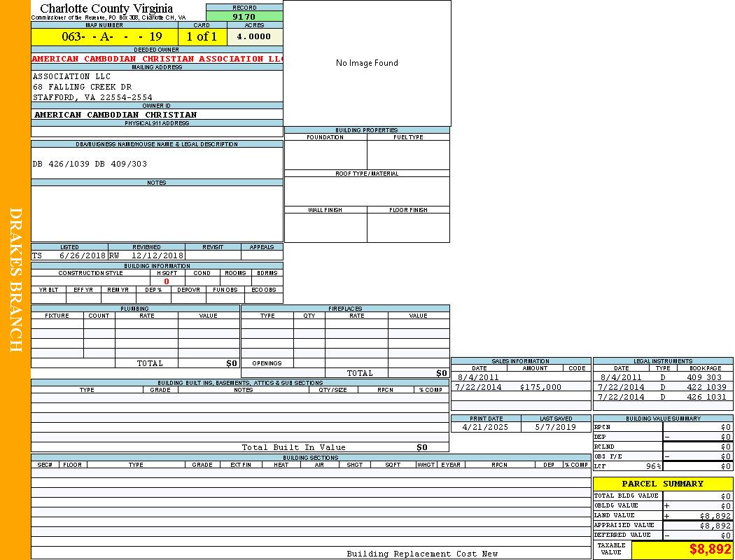Click the yellow Parcel Summary header
The height and width of the screenshot is (560, 735).
pos(662,484)
